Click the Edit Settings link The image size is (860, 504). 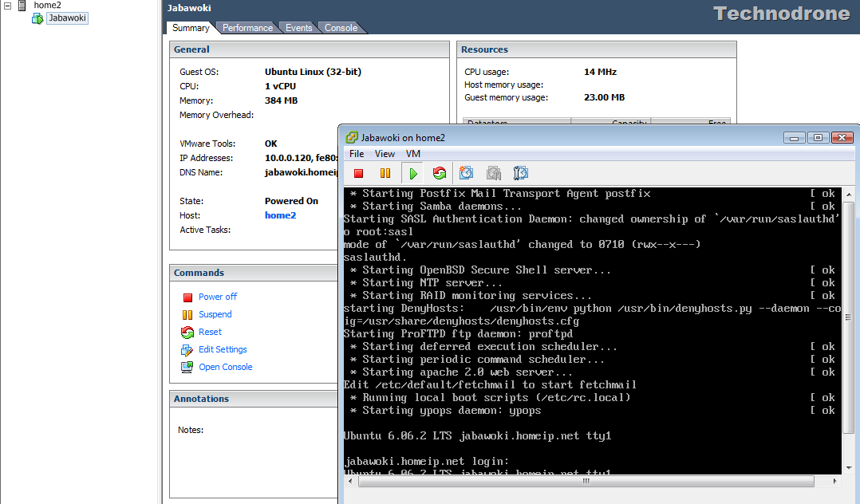click(223, 349)
